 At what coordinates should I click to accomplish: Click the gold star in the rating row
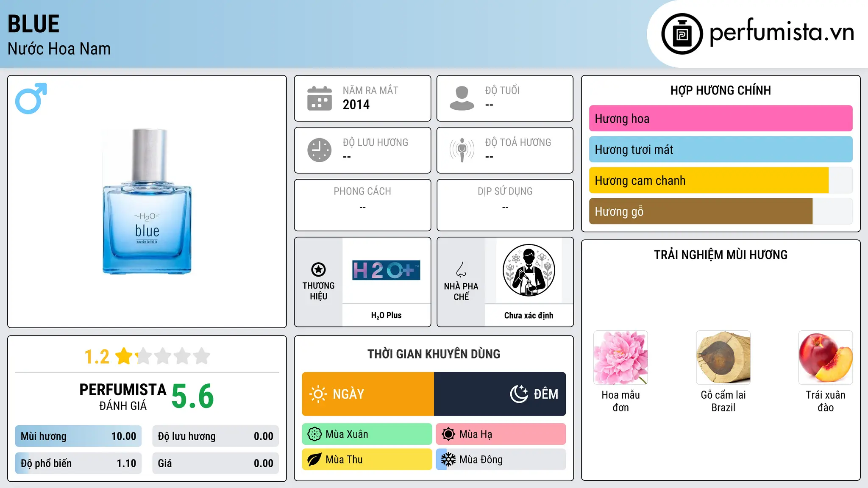point(124,356)
